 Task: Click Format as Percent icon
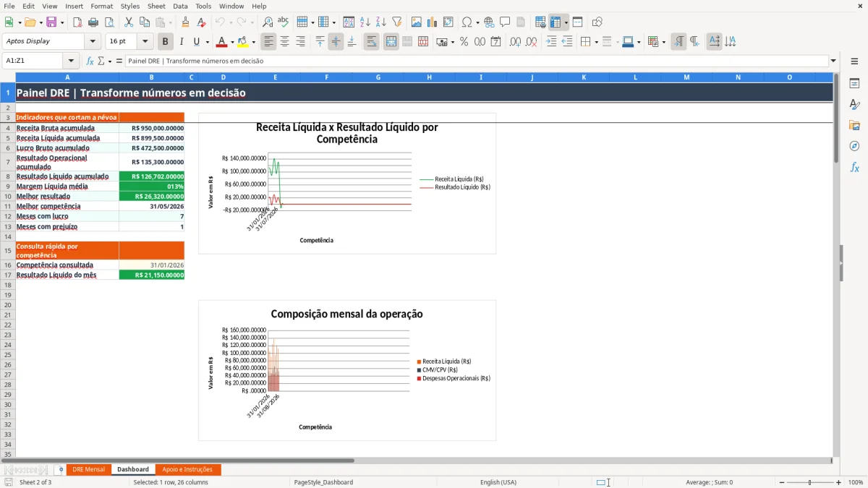click(x=464, y=42)
